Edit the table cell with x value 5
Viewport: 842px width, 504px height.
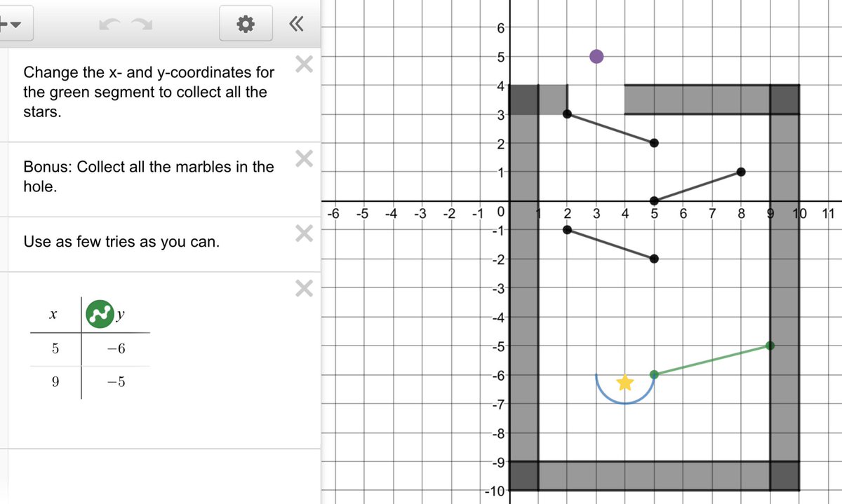(x=55, y=349)
